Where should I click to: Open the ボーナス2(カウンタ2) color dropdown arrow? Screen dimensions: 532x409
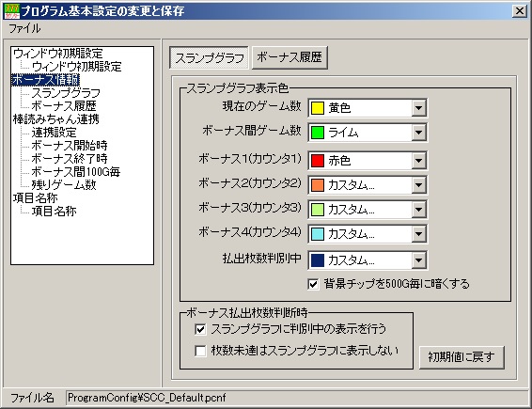pyautogui.click(x=418, y=185)
